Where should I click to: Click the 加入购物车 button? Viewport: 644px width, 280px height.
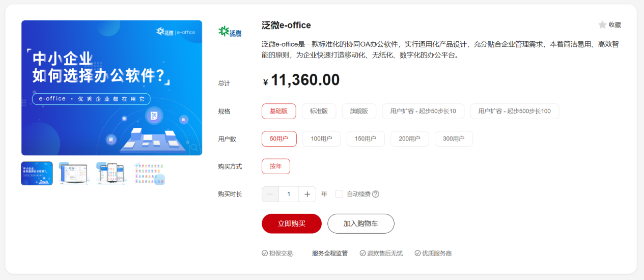coord(360,223)
